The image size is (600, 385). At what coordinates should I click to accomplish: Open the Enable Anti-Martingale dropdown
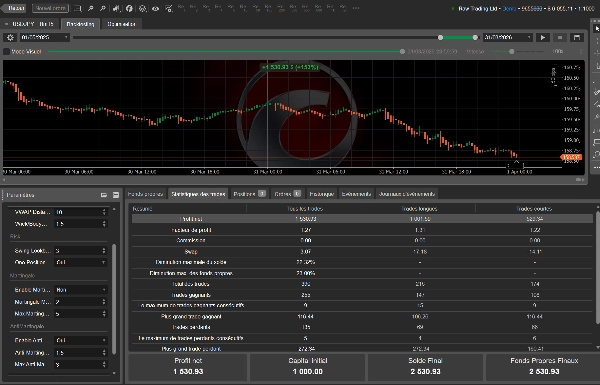click(x=80, y=340)
